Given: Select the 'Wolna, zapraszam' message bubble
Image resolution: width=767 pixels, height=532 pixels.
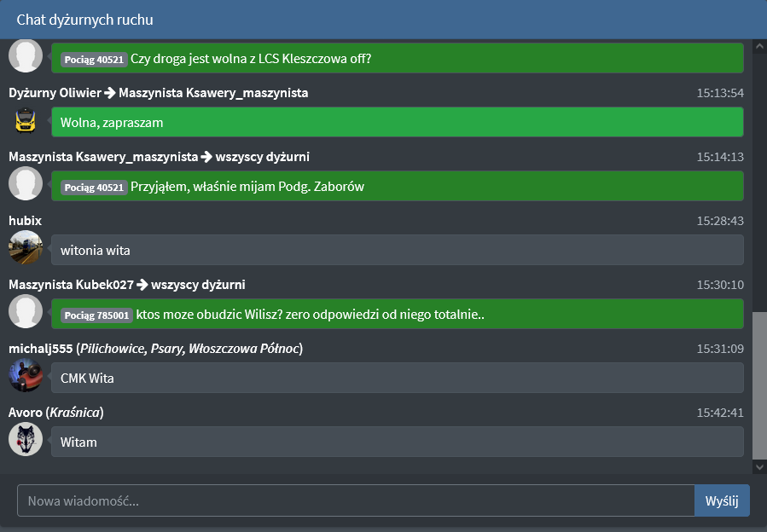Looking at the screenshot, I should point(397,122).
